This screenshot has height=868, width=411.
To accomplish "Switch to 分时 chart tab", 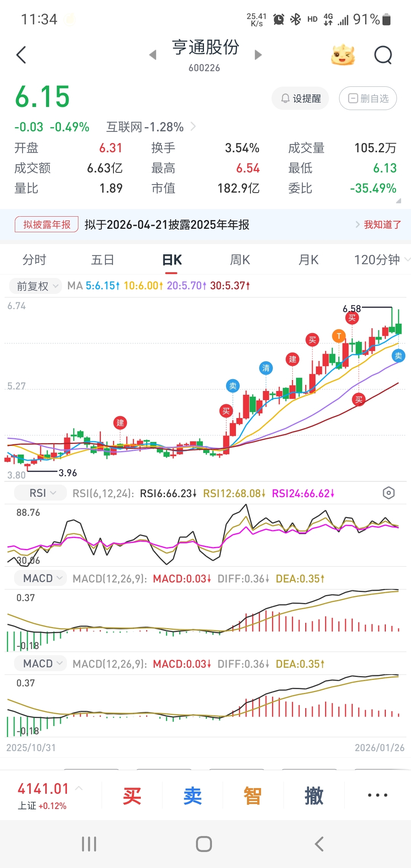I will pyautogui.click(x=34, y=260).
